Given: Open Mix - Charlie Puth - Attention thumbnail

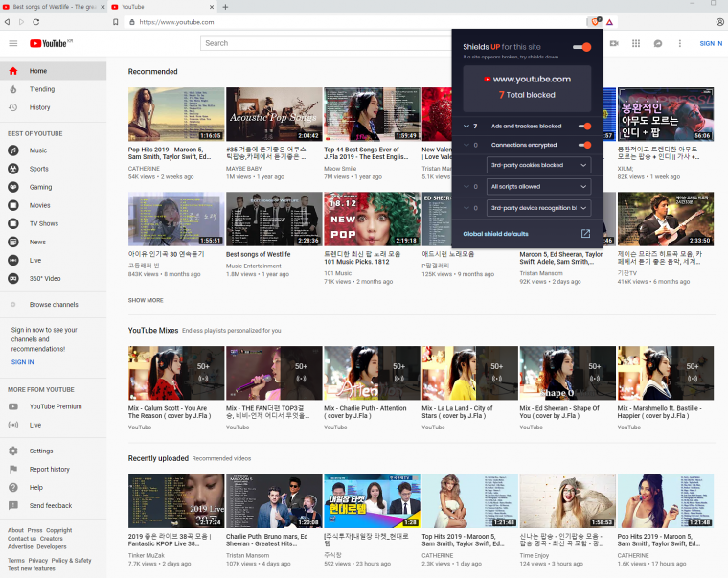Looking at the screenshot, I should (372, 373).
